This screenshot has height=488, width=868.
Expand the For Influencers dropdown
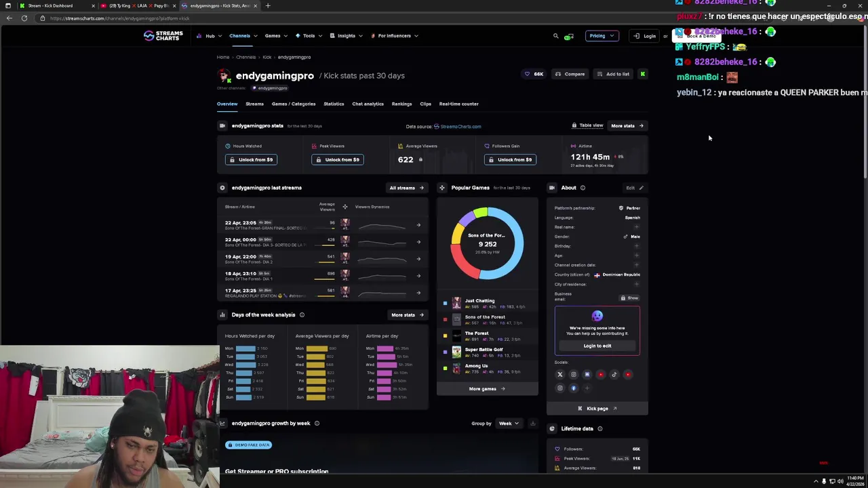click(x=395, y=36)
